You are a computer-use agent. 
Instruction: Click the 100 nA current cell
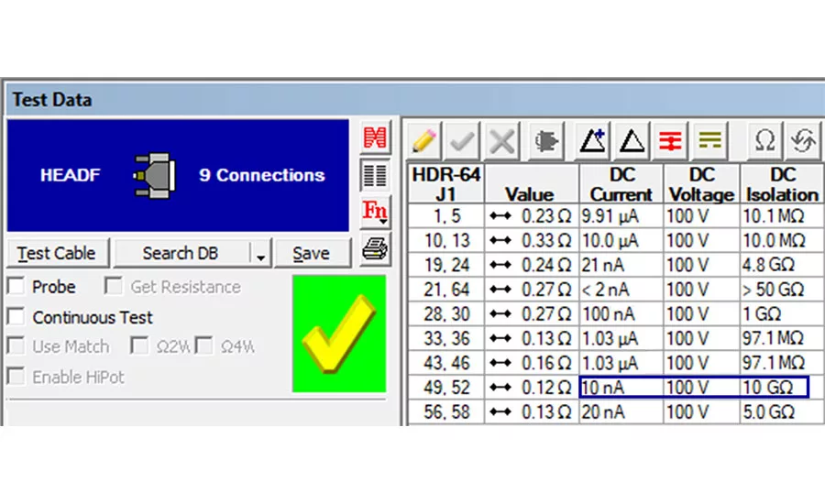(621, 314)
